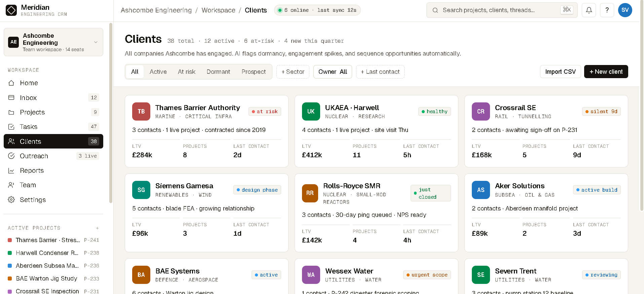644x294 pixels.
Task: Open Inbox in sidebar
Action: [x=53, y=98]
